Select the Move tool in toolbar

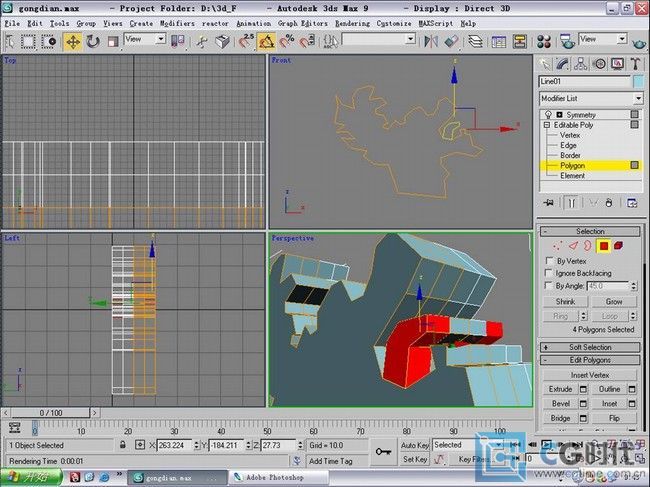click(x=73, y=41)
